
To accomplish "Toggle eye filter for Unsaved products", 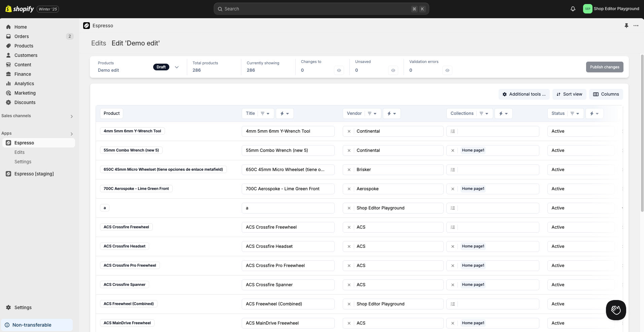I will pyautogui.click(x=393, y=70).
